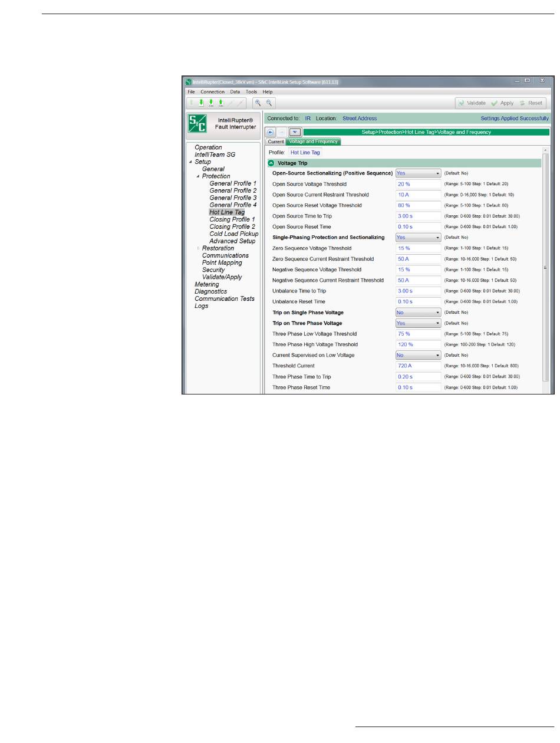
Task: Open the Connection menu
Action: [x=212, y=92]
